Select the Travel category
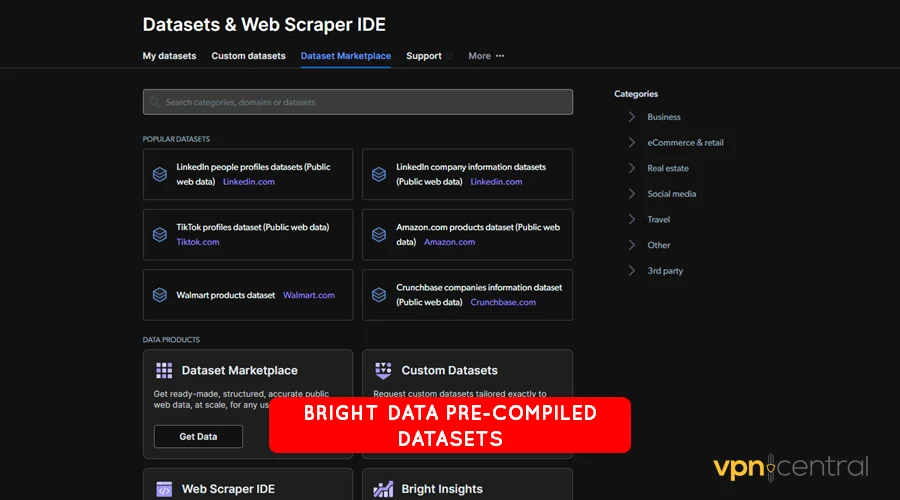The width and height of the screenshot is (900, 500). tap(658, 219)
